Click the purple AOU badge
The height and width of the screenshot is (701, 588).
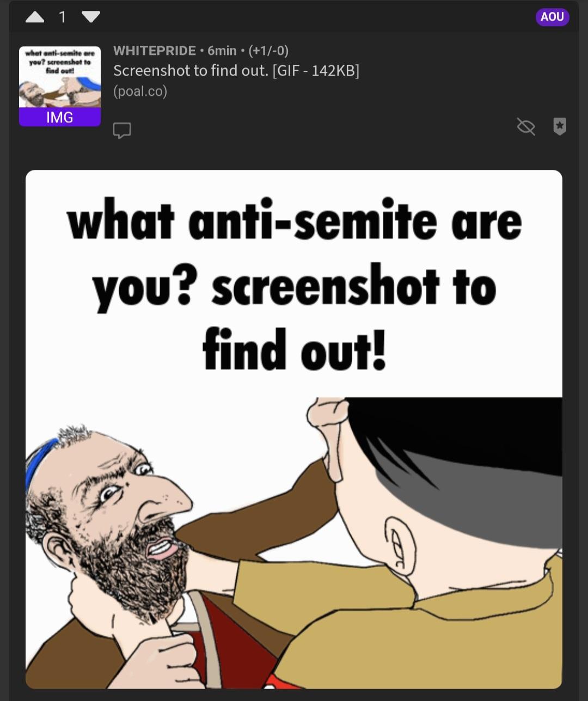tap(552, 17)
